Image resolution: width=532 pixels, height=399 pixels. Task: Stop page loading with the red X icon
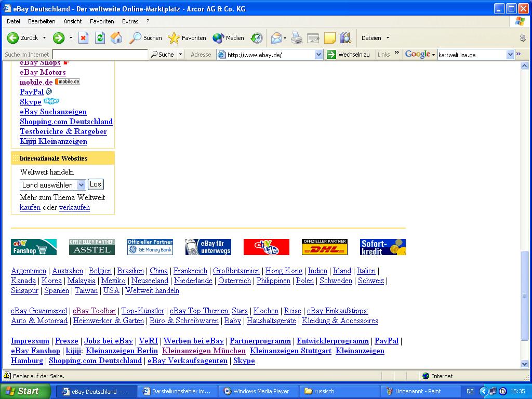[x=83, y=38]
